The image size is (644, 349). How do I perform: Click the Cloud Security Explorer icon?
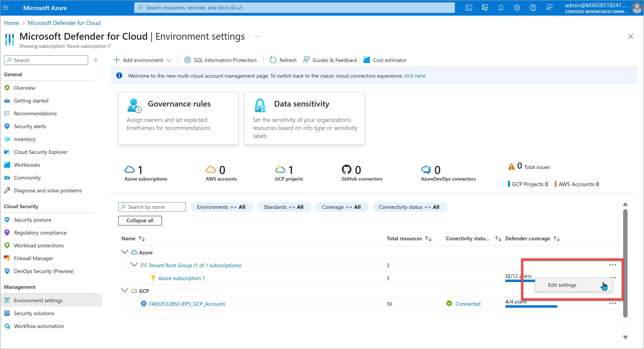(x=8, y=152)
